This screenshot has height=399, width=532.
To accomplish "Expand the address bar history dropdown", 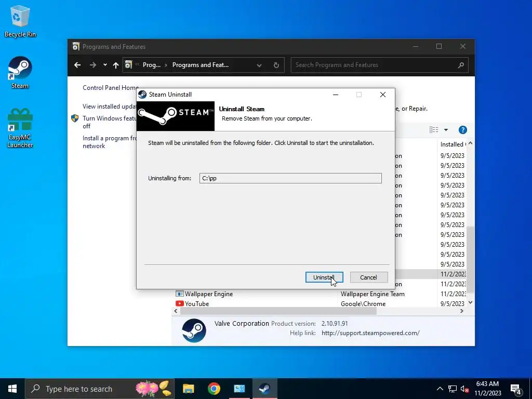I will pyautogui.click(x=259, y=65).
